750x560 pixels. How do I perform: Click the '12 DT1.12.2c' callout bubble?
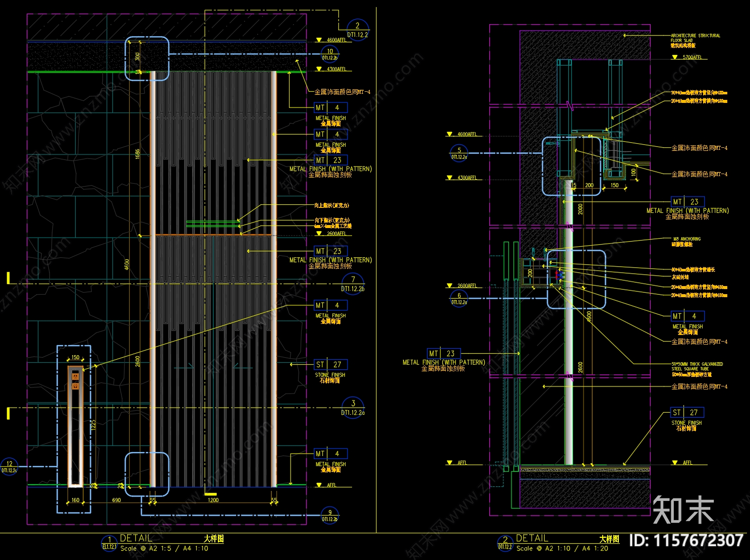pos(9,467)
